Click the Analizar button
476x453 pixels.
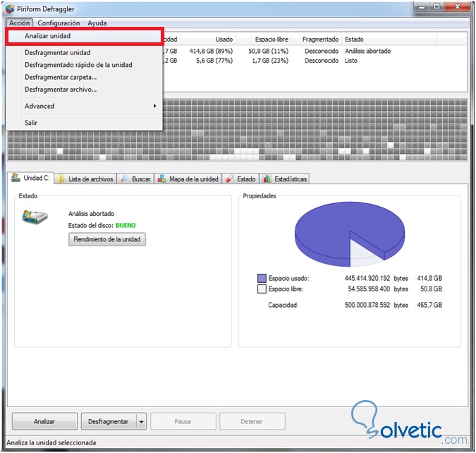pyautogui.click(x=44, y=421)
